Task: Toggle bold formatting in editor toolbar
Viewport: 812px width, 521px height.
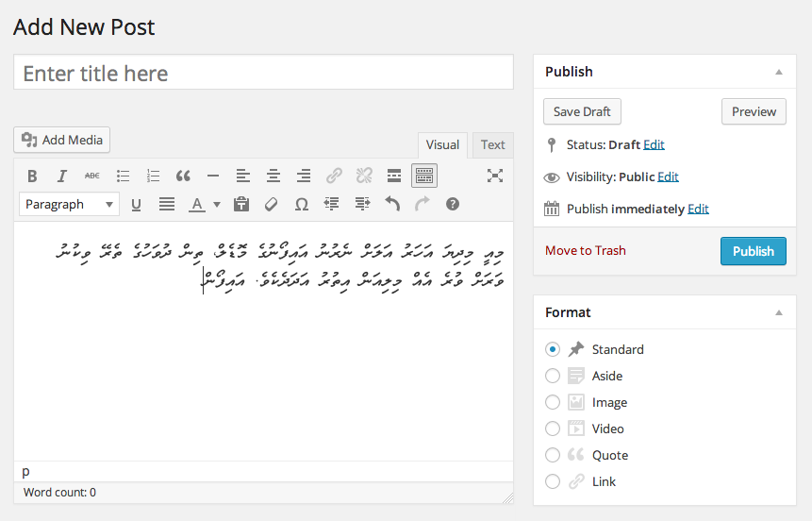Action: (32, 176)
